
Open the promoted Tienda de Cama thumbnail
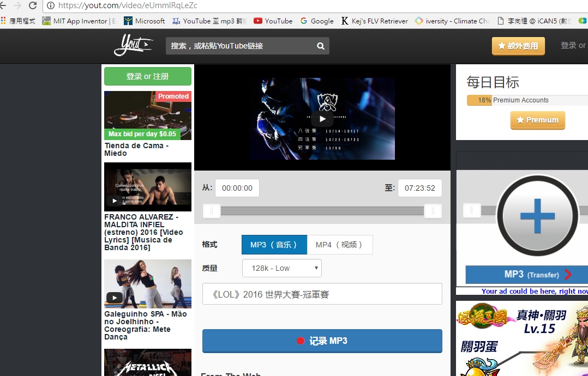(148, 116)
